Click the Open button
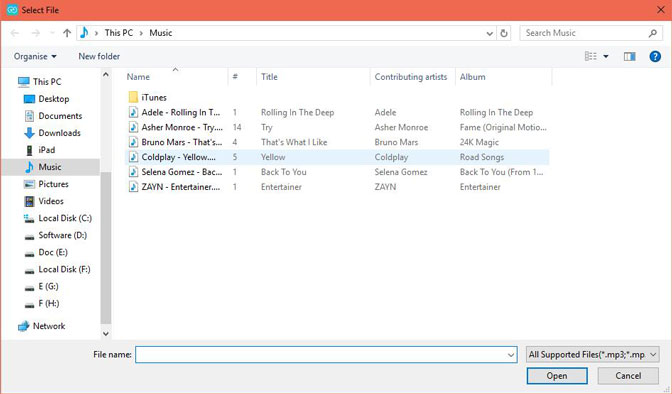The height and width of the screenshot is (394, 672). pyautogui.click(x=557, y=376)
